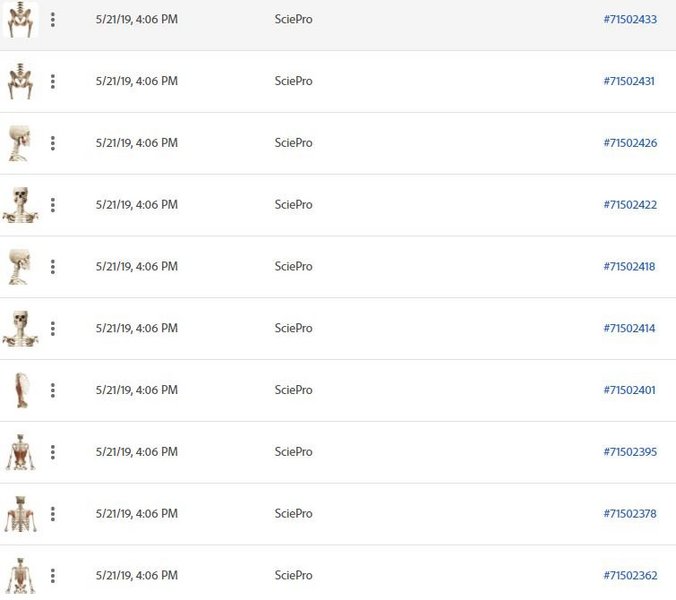
Task: Open the three-dot menu for asset #71502433
Action: (x=53, y=20)
